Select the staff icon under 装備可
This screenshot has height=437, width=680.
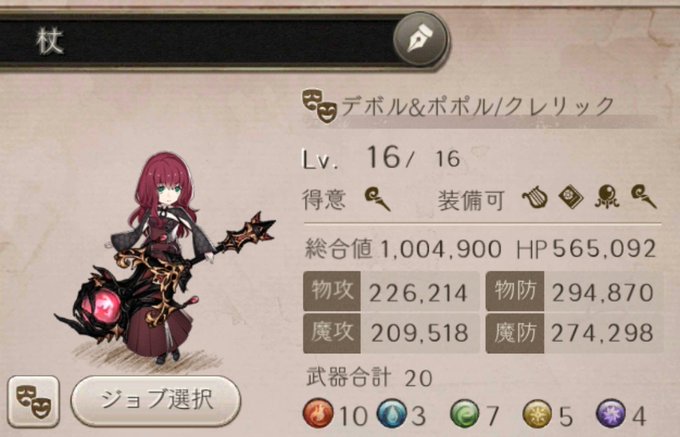pyautogui.click(x=644, y=197)
